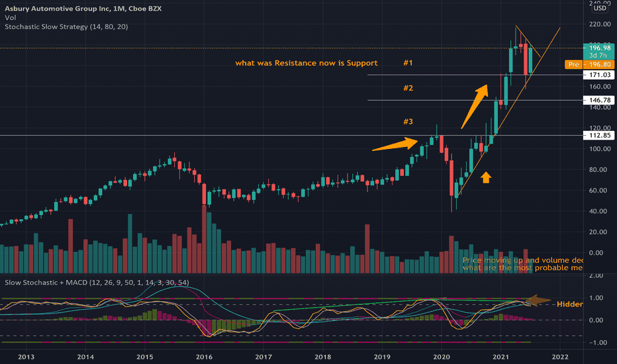
Task: Open Stochastic Slow Strategy (14, 80, 20) legend
Action: pyautogui.click(x=66, y=26)
